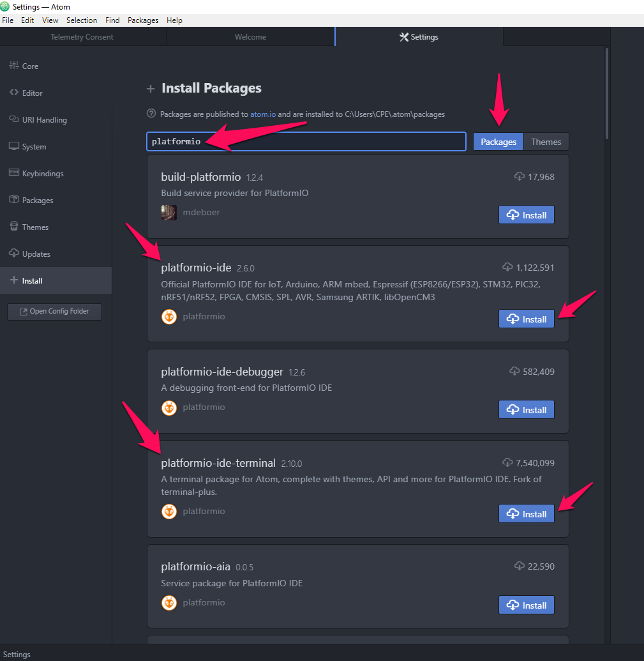Image resolution: width=644 pixels, height=661 pixels.
Task: Switch to the Welcome tab
Action: pos(251,36)
